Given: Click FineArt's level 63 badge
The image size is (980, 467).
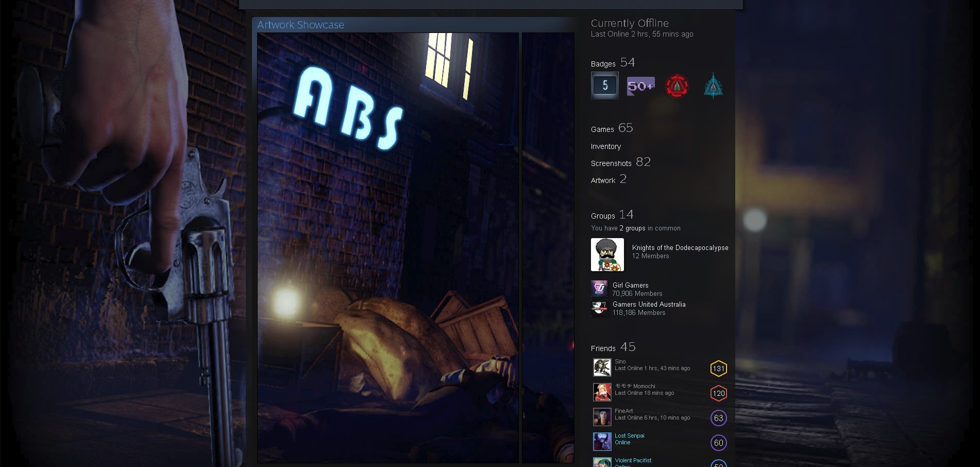Looking at the screenshot, I should coord(719,418).
